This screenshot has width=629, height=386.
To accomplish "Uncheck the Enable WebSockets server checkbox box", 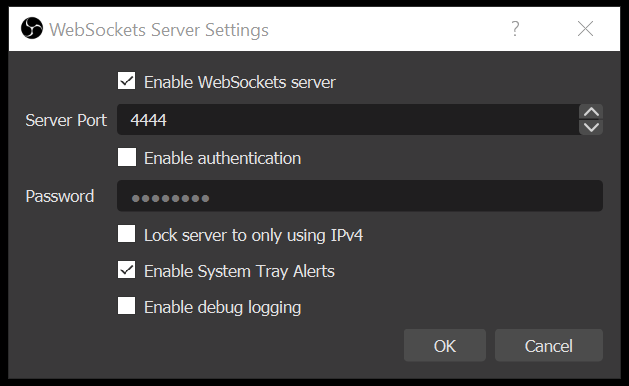I will [x=126, y=81].
